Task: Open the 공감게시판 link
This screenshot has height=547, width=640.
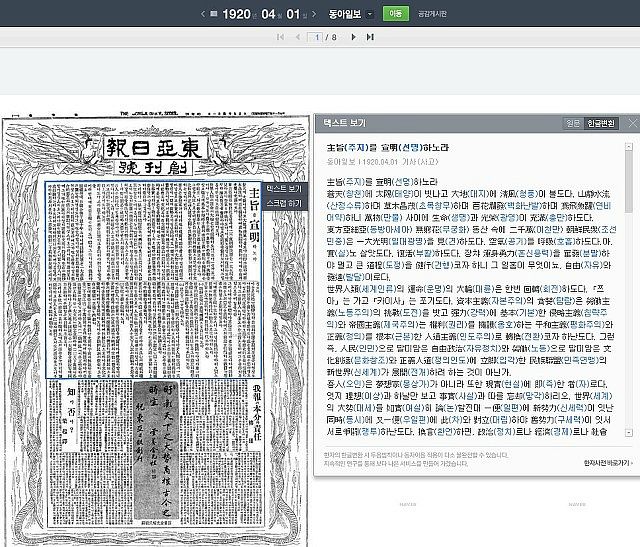Action: point(432,14)
